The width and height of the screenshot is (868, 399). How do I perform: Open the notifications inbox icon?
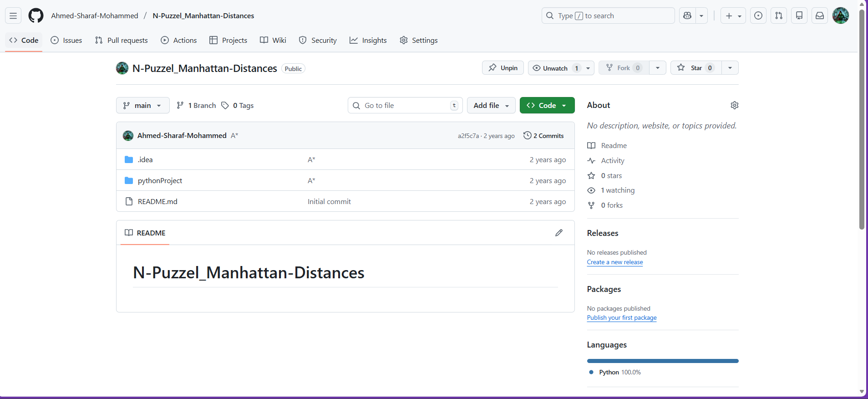819,15
